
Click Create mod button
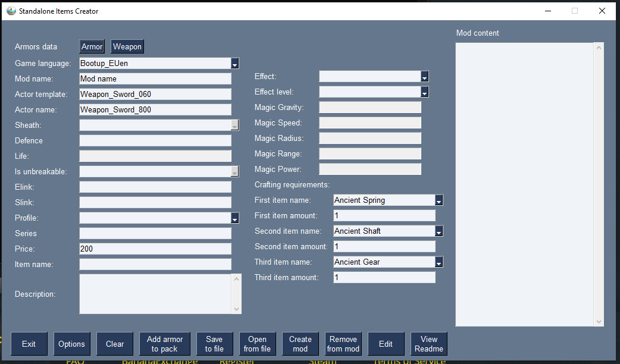(300, 344)
